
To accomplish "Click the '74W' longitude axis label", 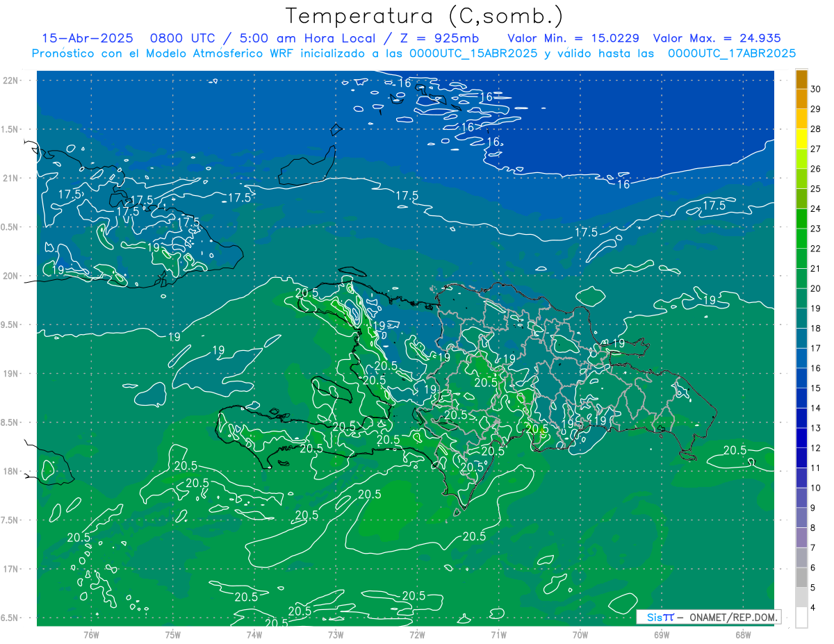I will [254, 635].
